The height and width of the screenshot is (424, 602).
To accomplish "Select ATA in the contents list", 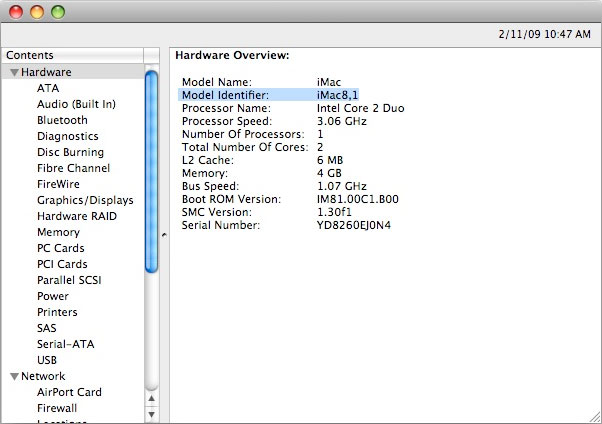I will click(x=48, y=88).
